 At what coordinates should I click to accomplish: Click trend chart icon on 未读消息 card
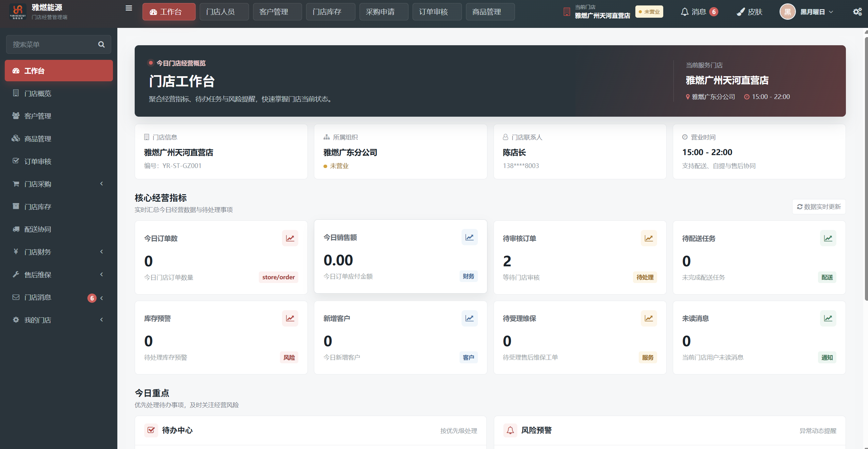point(828,318)
